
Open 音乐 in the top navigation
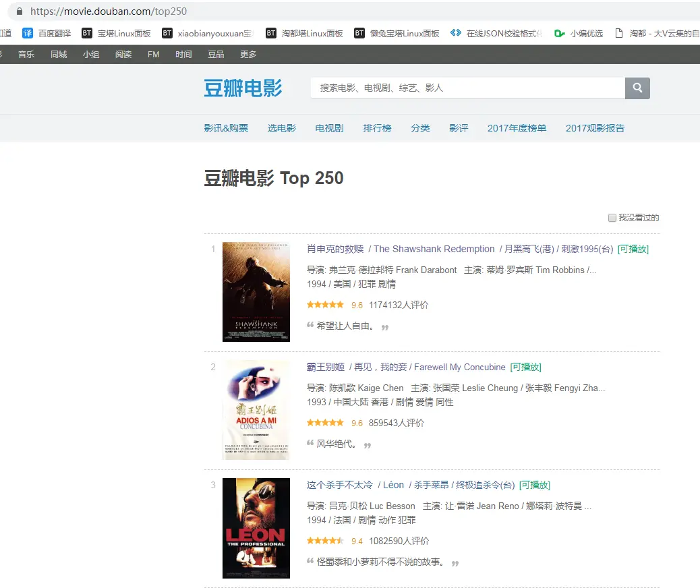pos(26,54)
